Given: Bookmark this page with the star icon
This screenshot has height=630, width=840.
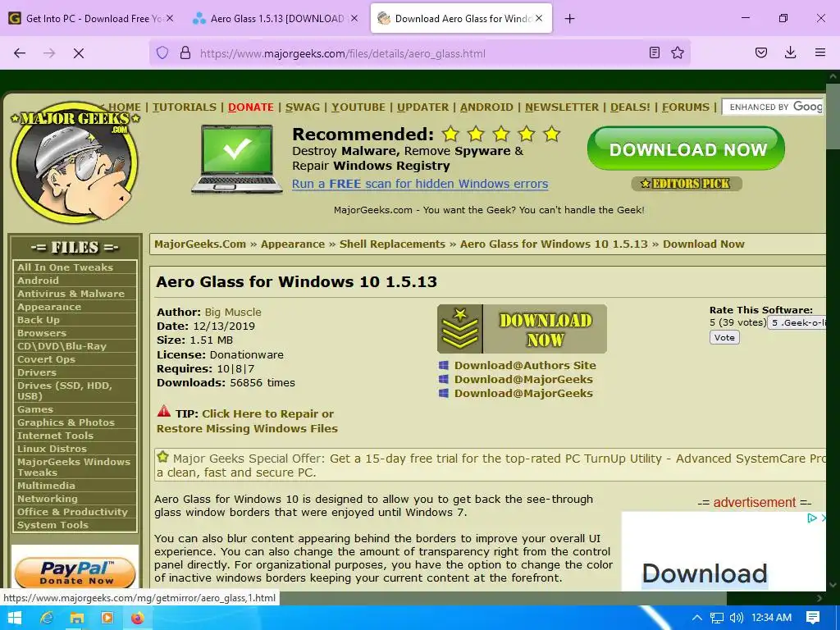Looking at the screenshot, I should (678, 52).
